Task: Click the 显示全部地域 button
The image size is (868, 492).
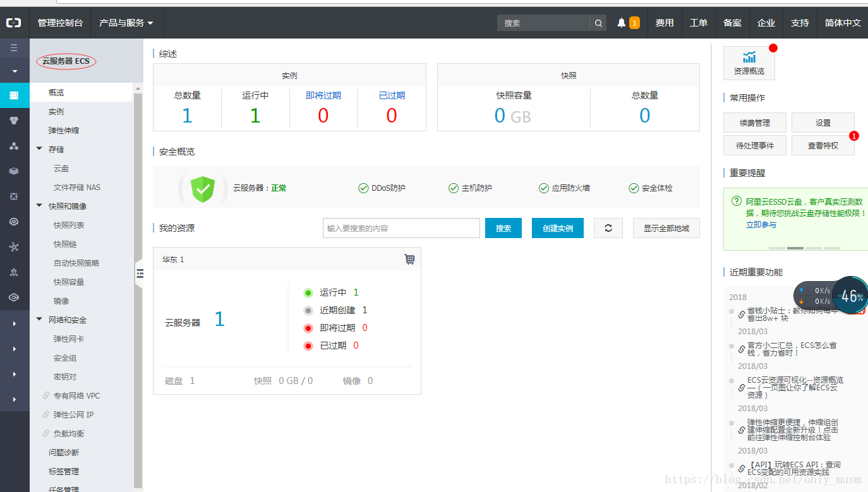Action: coord(666,228)
